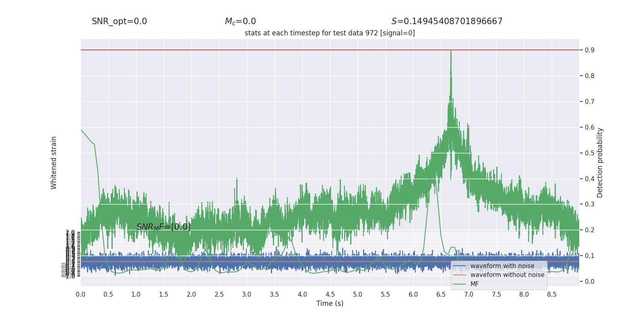Click the 2.0 time-axis tick label
Image resolution: width=644 pixels, height=322 pixels.
pos(192,295)
